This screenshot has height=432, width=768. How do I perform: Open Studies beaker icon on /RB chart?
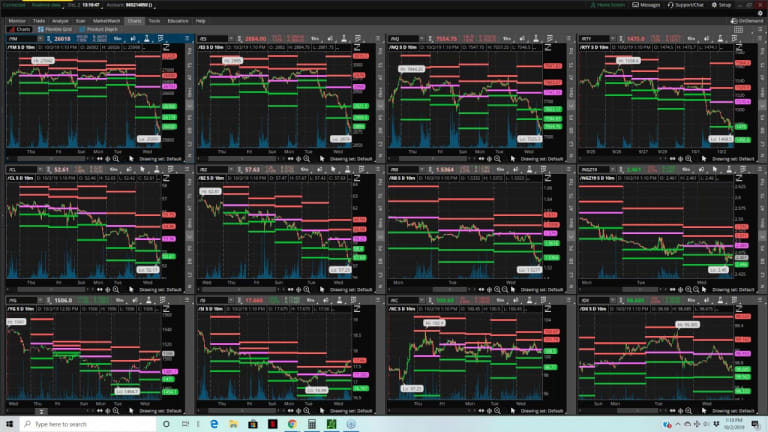[x=529, y=169]
